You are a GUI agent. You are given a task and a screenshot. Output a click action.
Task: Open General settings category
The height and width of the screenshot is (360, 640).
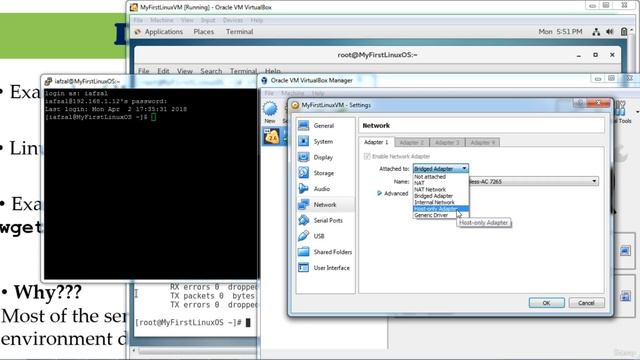pyautogui.click(x=325, y=126)
